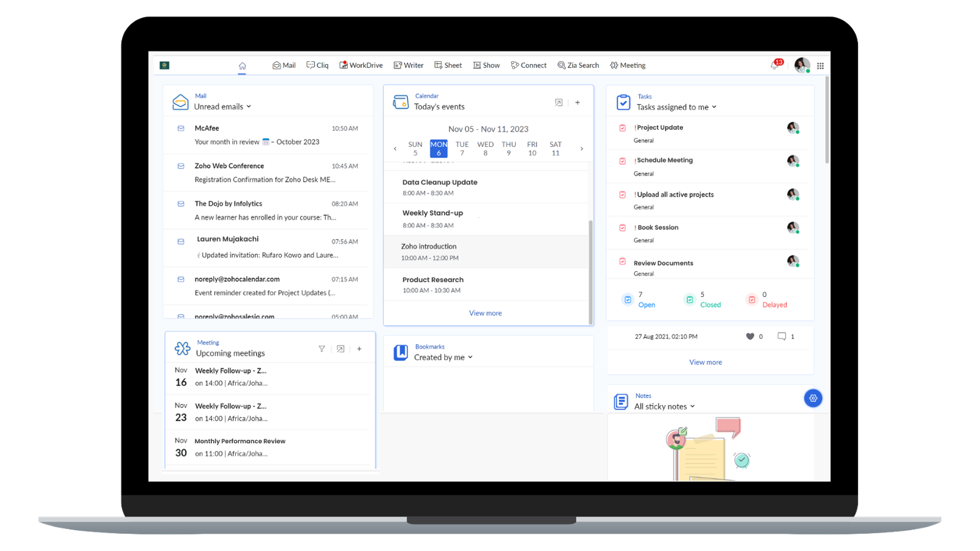Click View more in Calendar widget
This screenshot has height=551, width=980.
(485, 313)
